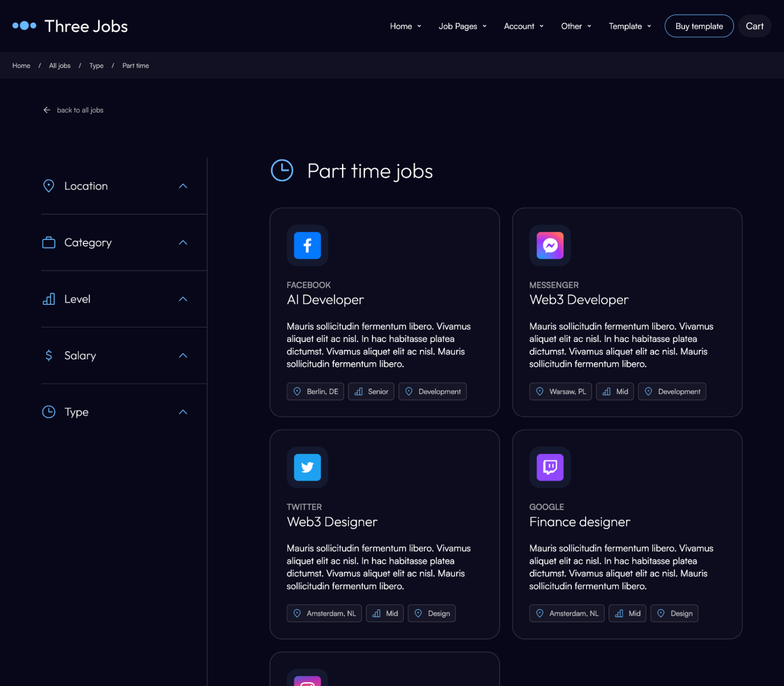Screen dimensions: 784x686
Task: Click the pin icon in the Berlin, DE tag
Action: [297, 392]
